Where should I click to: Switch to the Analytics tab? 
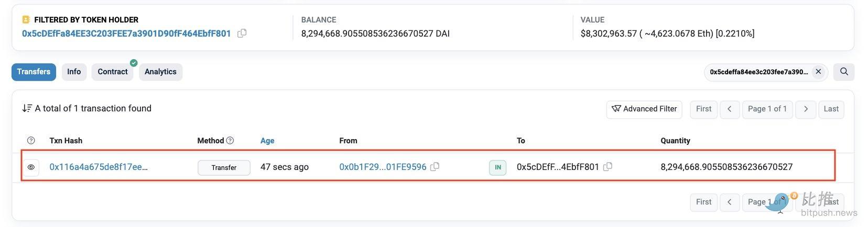coord(160,72)
